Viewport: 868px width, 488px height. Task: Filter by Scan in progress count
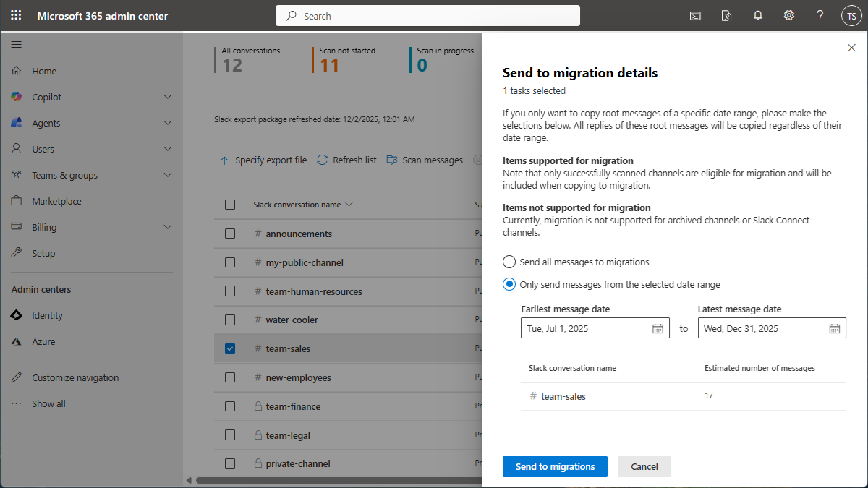coord(443,60)
